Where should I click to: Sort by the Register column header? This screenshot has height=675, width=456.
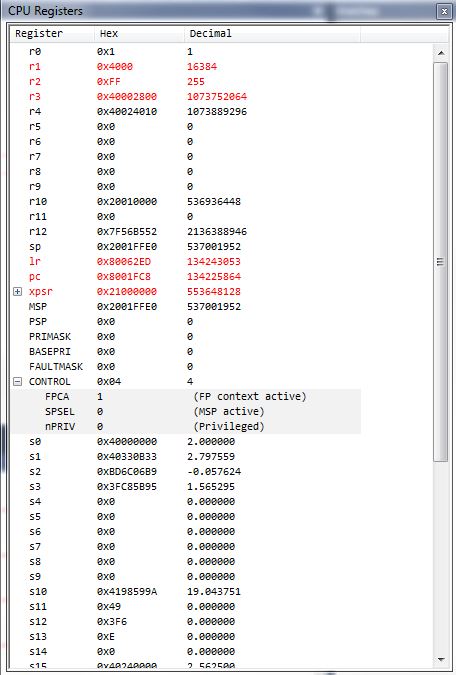pyautogui.click(x=52, y=34)
